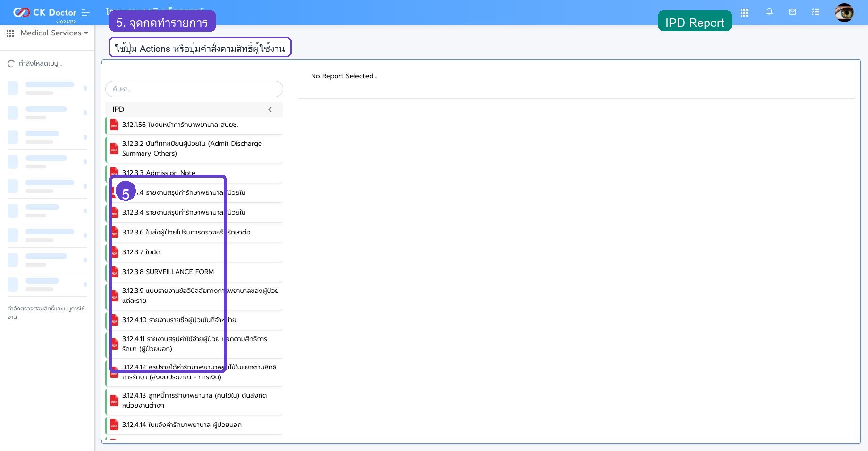Focus the report search field

194,89
